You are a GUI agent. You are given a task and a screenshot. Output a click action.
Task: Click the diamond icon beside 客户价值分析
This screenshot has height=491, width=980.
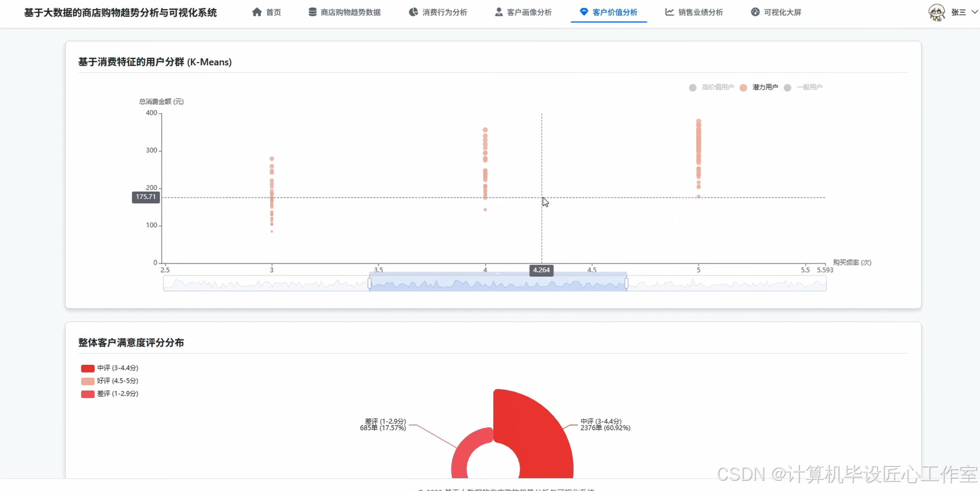pos(584,12)
